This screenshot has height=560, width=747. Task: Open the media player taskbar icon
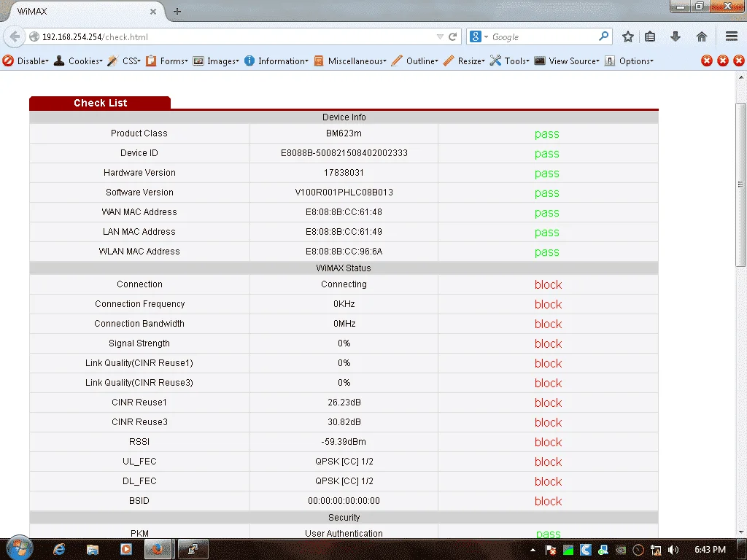[x=125, y=550]
